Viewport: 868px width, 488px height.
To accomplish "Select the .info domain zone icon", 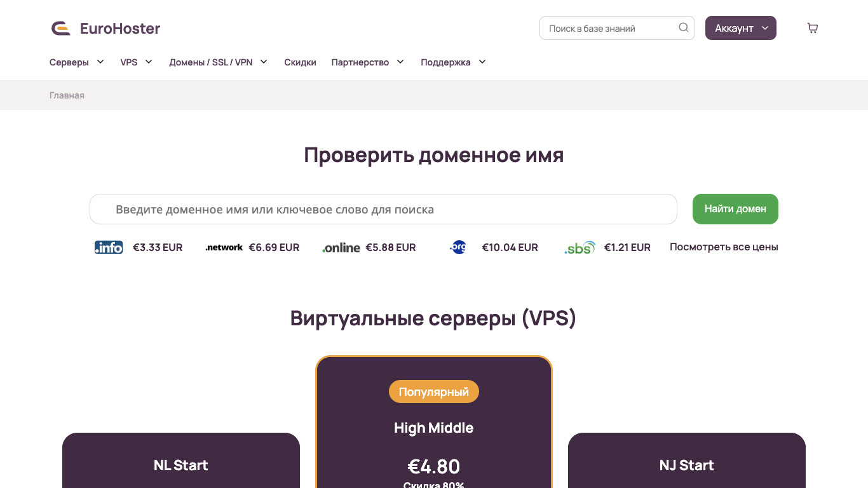I will (x=109, y=247).
